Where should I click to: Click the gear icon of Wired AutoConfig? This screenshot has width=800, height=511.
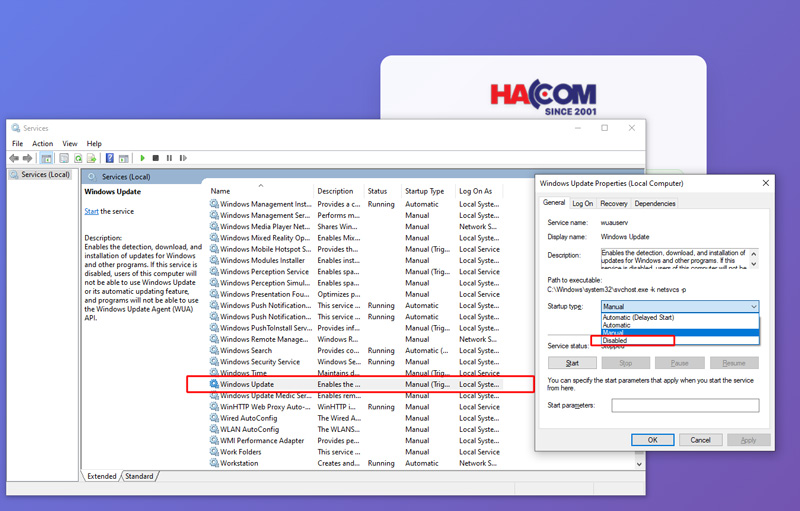click(214, 418)
